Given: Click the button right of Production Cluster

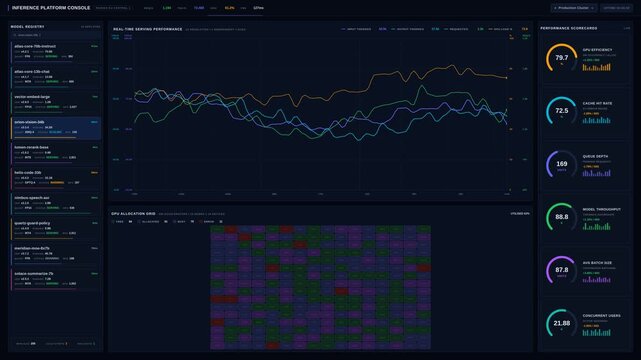Looking at the screenshot, I should point(616,8).
